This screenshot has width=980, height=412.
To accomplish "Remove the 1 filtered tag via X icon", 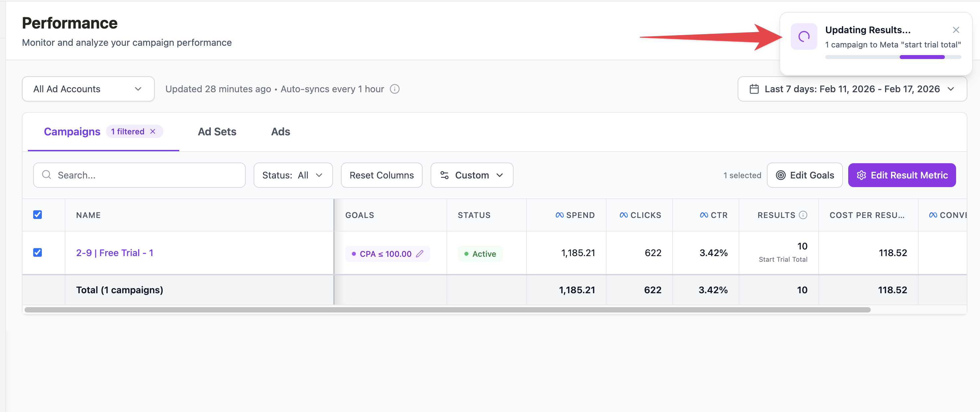I will click(153, 131).
